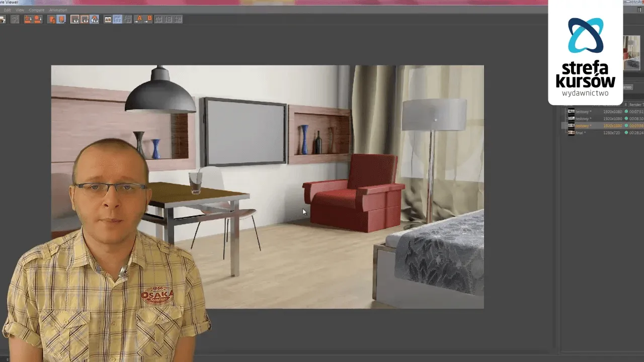Switch to the Stereo tab

(627, 87)
